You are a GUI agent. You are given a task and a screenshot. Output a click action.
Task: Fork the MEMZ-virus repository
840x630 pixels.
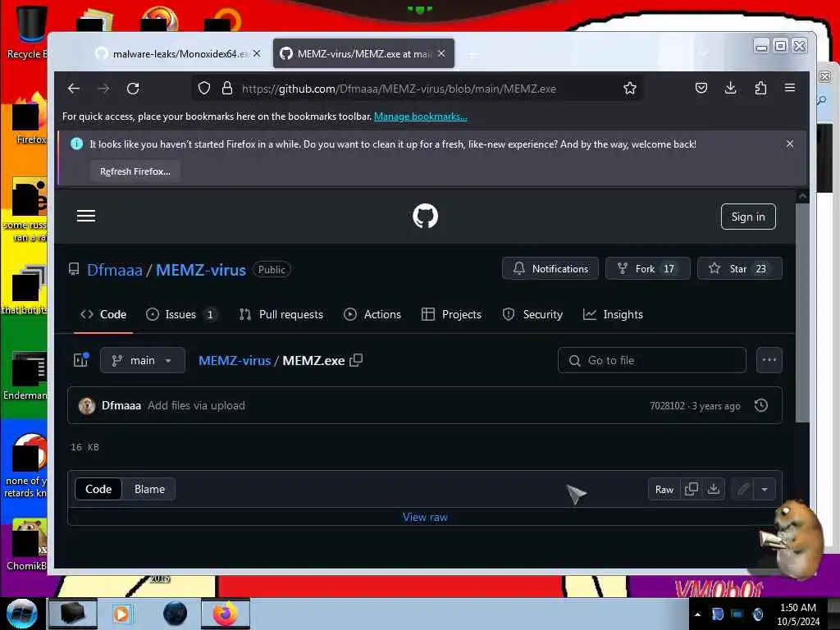point(648,268)
